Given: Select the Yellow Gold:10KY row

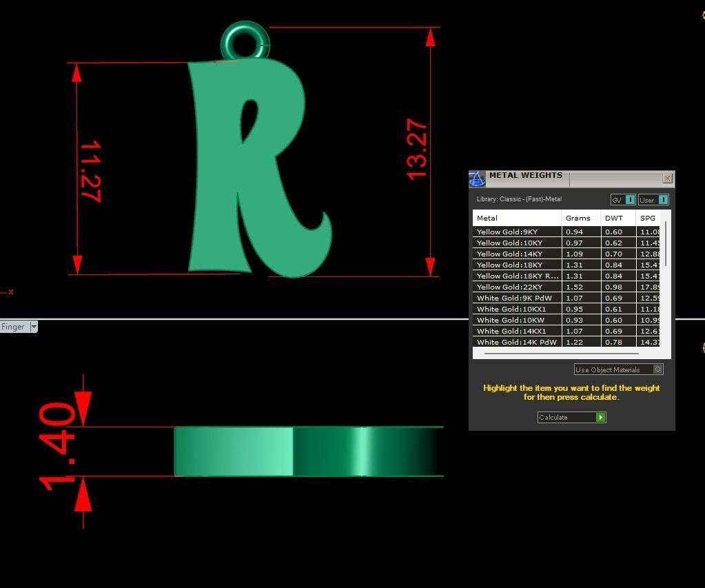Looking at the screenshot, I should (566, 243).
